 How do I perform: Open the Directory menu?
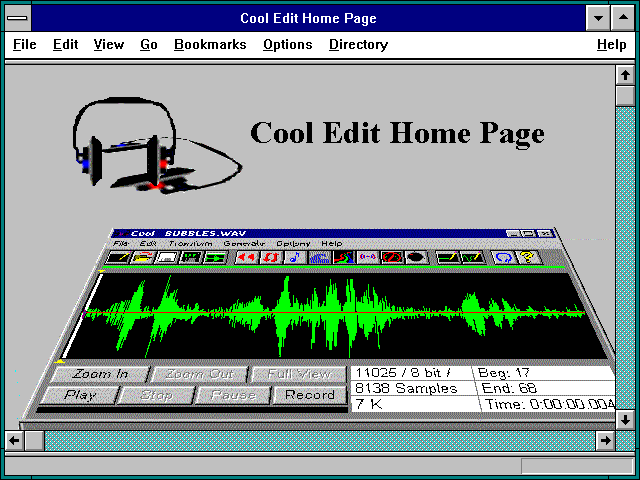point(358,44)
